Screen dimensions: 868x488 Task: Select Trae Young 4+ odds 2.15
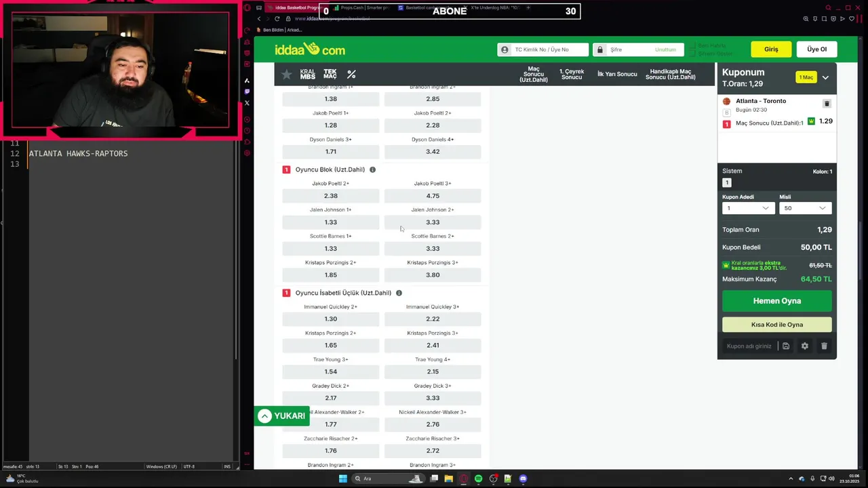point(433,372)
